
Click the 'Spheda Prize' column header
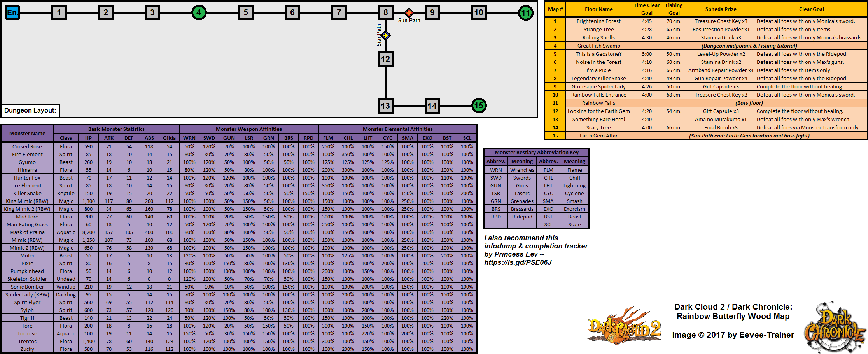pos(721,9)
